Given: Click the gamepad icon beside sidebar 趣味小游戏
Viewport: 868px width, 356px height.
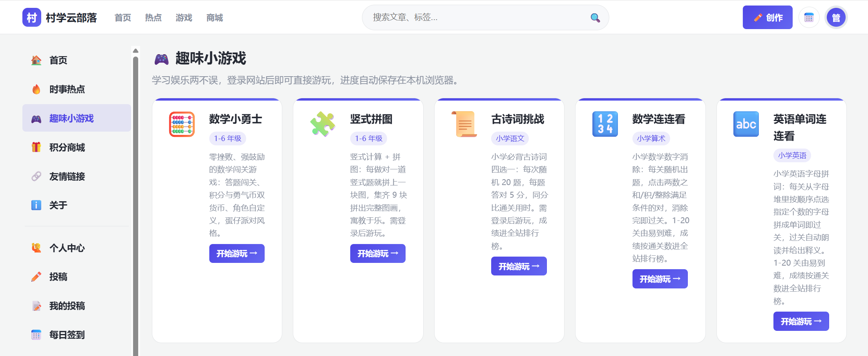Looking at the screenshot, I should [36, 118].
